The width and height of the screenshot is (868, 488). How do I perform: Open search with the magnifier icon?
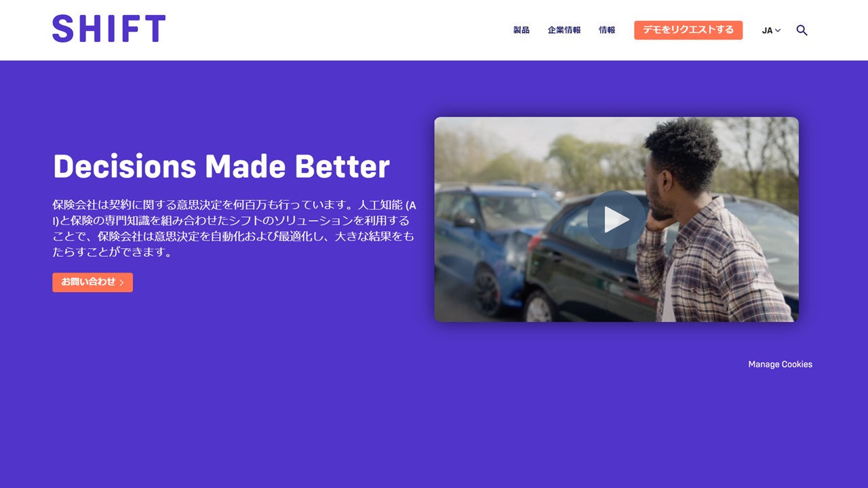point(802,30)
